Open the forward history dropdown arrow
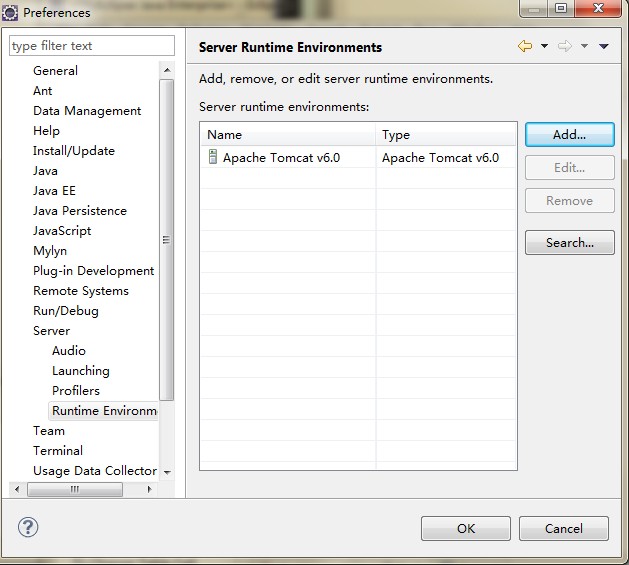The width and height of the screenshot is (629, 565). [x=584, y=46]
